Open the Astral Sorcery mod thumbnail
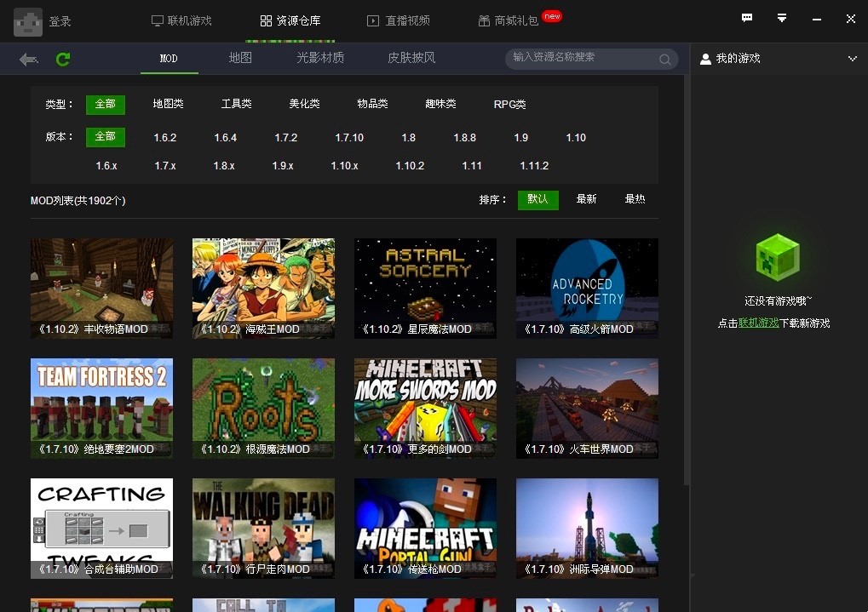Screen dimensions: 868x612 [425, 288]
